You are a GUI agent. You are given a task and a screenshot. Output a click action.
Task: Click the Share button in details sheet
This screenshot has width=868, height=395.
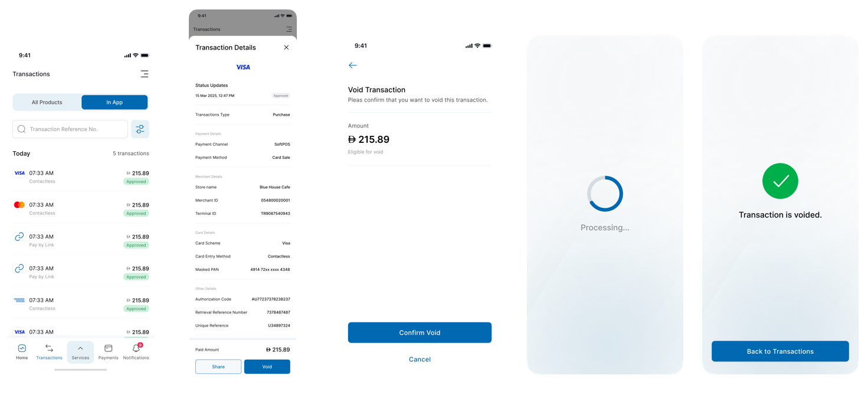(x=218, y=367)
